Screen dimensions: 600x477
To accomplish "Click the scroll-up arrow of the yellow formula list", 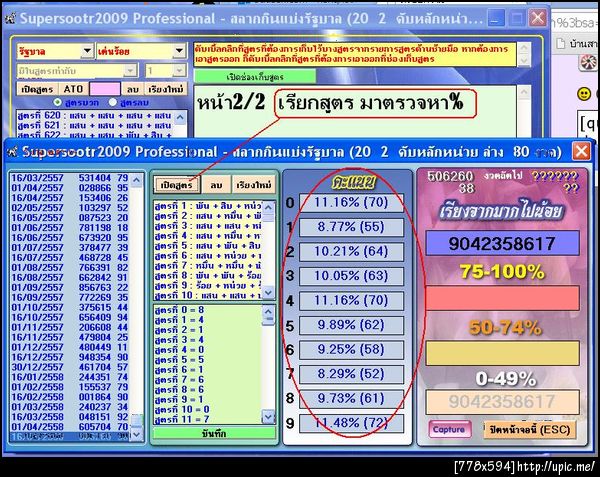I will pyautogui.click(x=268, y=207).
